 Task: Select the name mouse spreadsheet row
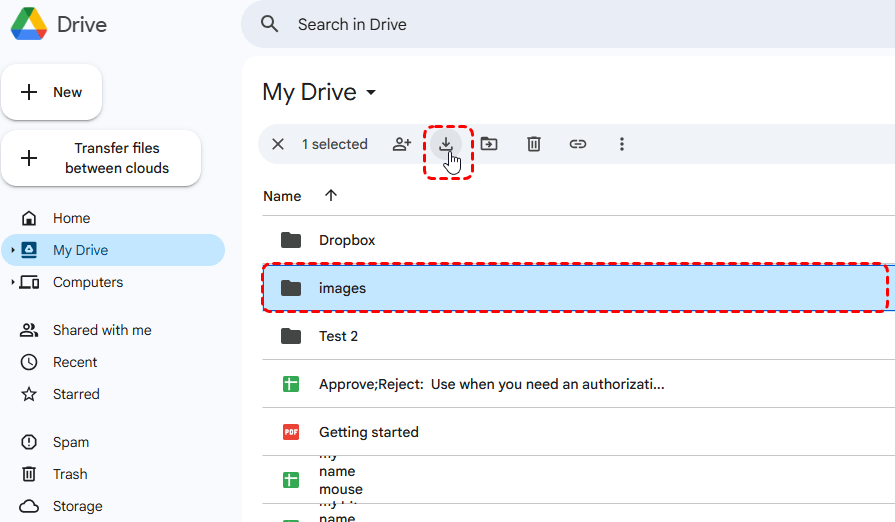pos(578,480)
